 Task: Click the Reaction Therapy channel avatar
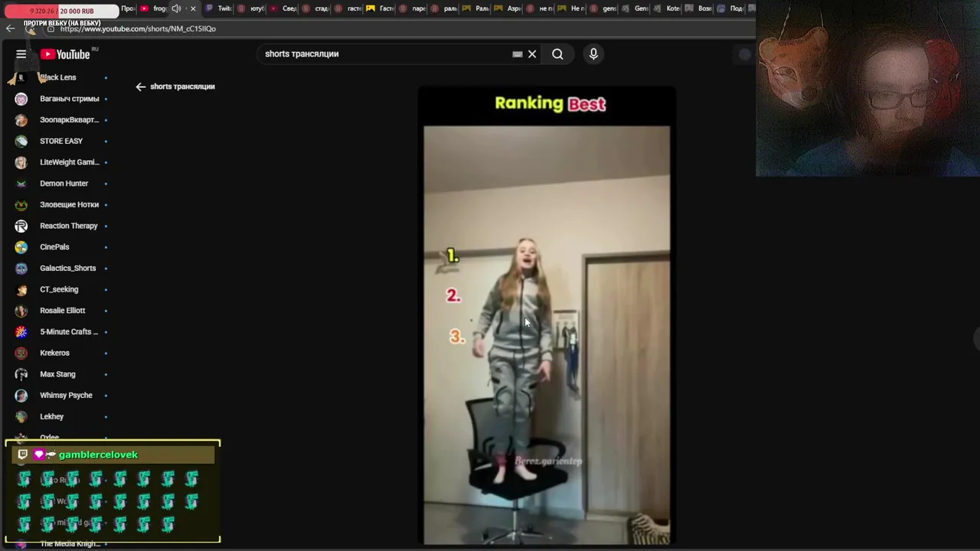(x=21, y=226)
